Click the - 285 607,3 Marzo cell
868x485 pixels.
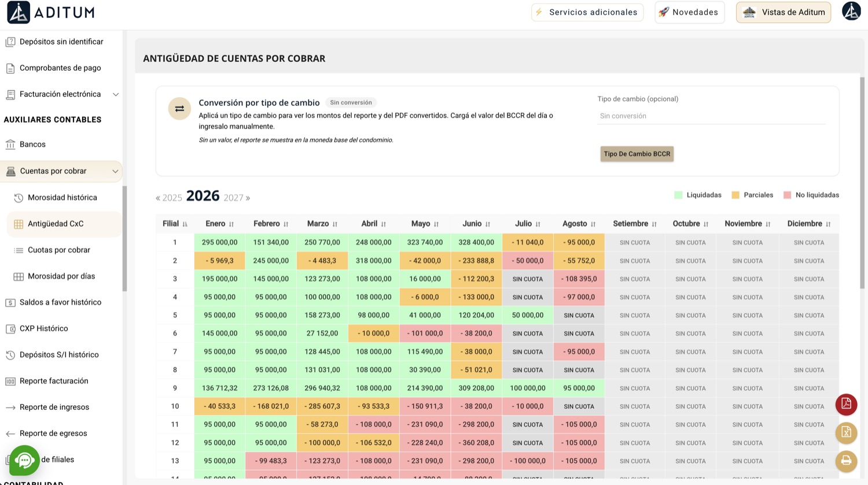[x=322, y=406]
